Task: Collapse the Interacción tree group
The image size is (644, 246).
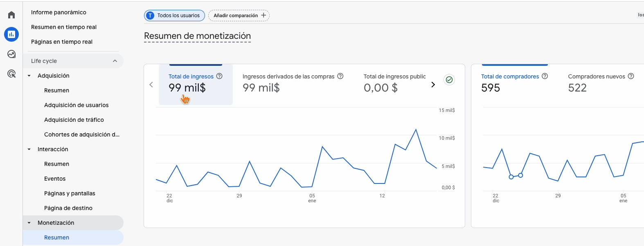Action: (29, 149)
